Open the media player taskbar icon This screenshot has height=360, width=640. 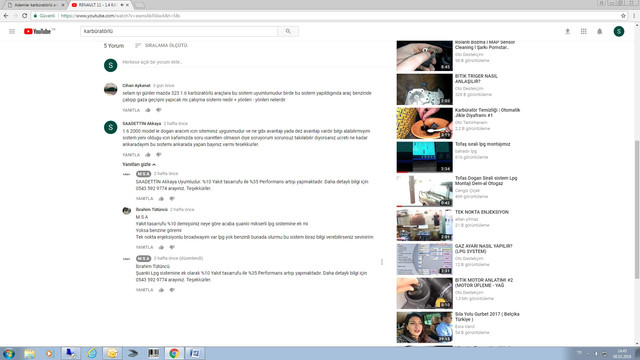tap(50, 353)
